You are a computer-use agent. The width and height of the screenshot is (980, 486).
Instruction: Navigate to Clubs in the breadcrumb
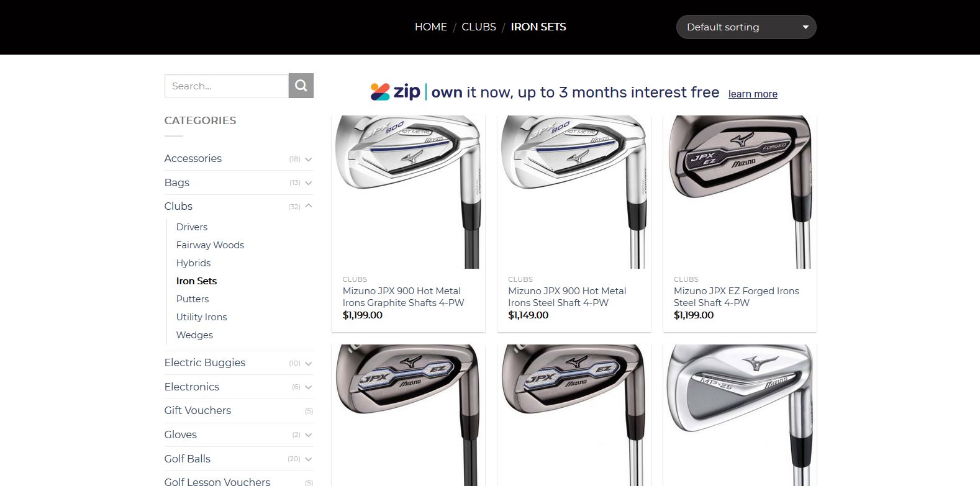[x=478, y=27]
